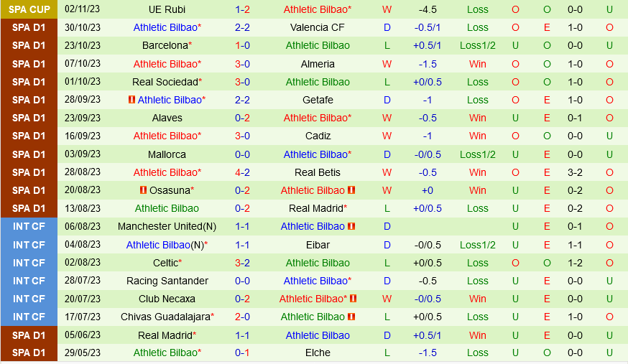Click the 1-0 Barcelona match score
Screen dimensions: 628x364
[x=242, y=45]
